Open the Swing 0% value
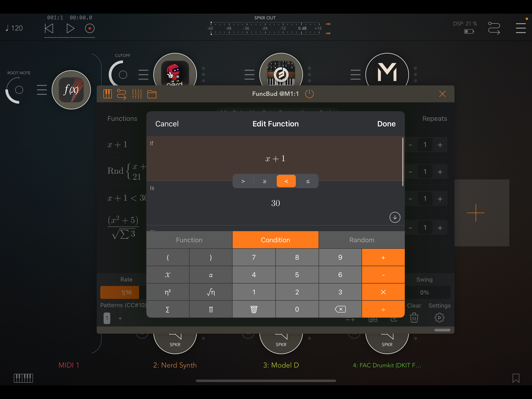532x399 pixels. click(x=425, y=292)
